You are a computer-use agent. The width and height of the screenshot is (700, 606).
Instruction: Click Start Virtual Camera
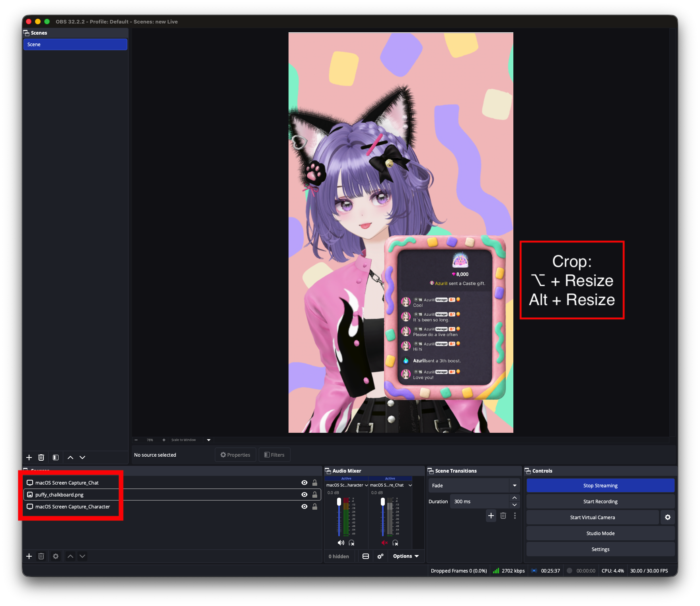[593, 517]
